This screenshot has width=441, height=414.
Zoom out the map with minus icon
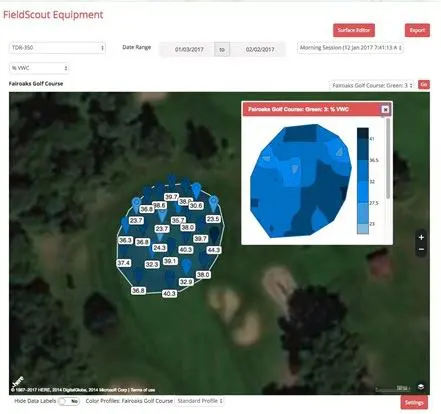[421, 249]
